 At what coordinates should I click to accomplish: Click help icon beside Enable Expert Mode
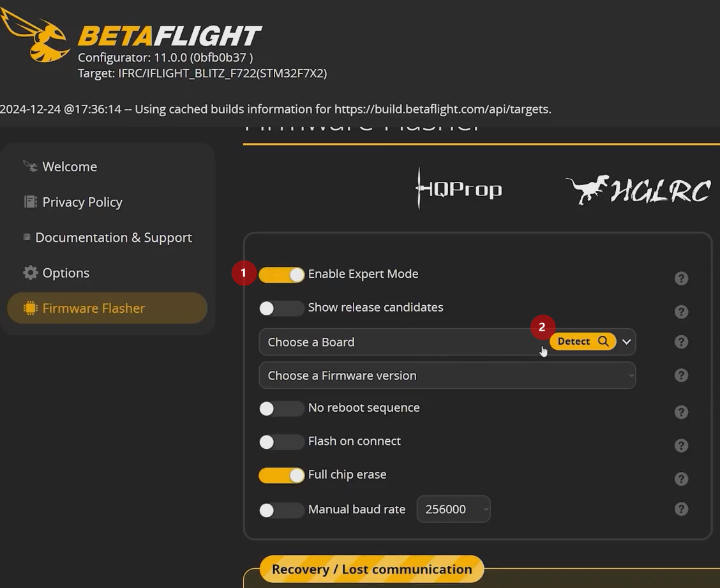pos(681,278)
